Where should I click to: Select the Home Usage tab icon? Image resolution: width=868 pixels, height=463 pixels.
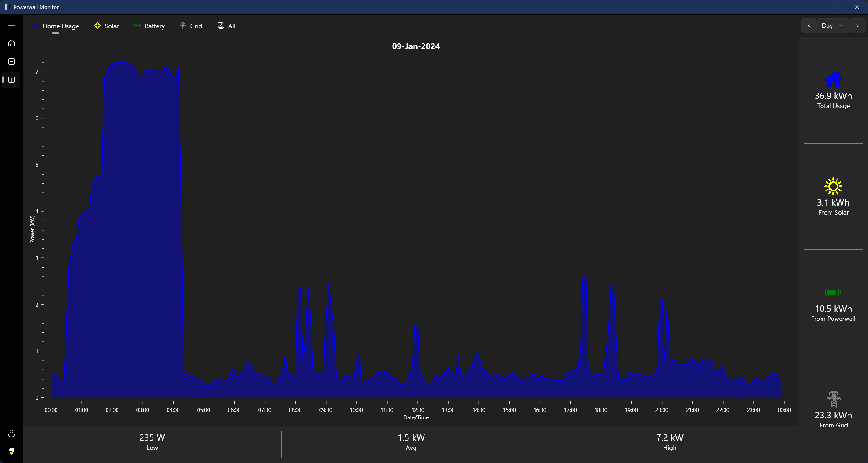[x=36, y=26]
